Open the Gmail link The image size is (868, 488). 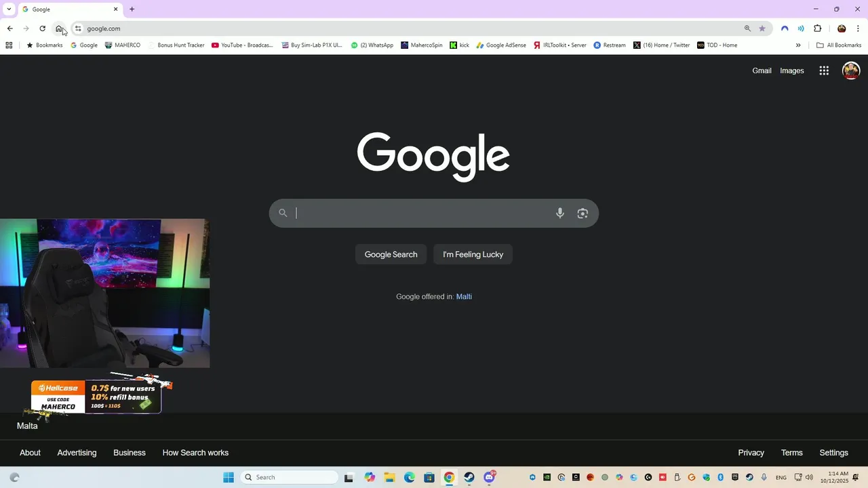[x=762, y=70]
